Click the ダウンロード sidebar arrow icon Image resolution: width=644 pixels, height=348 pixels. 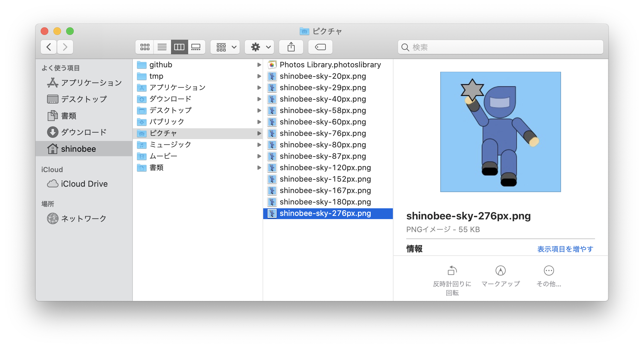(53, 132)
